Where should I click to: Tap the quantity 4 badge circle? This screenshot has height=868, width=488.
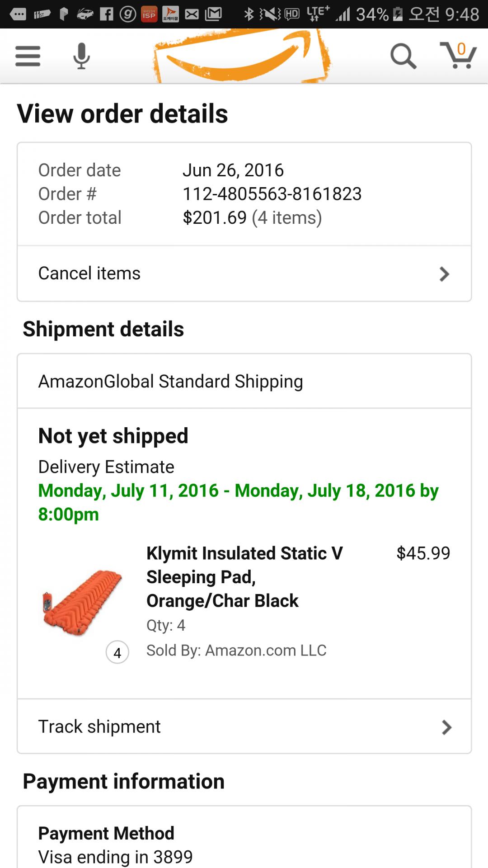tap(117, 652)
